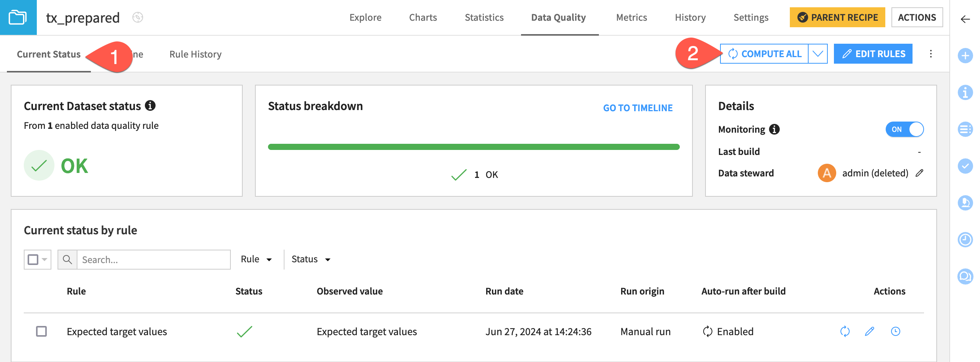
Task: View history of Expected target values rule
Action: click(x=895, y=331)
